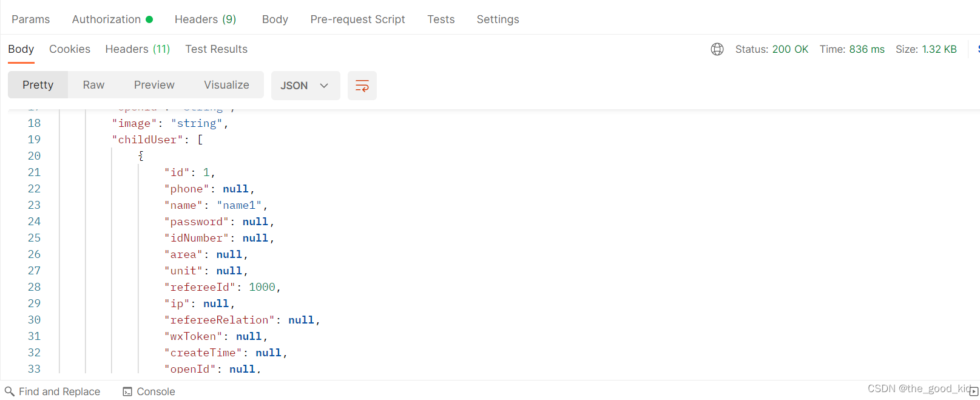This screenshot has height=400, width=980.
Task: Open the JSON format dropdown
Action: coord(305,85)
